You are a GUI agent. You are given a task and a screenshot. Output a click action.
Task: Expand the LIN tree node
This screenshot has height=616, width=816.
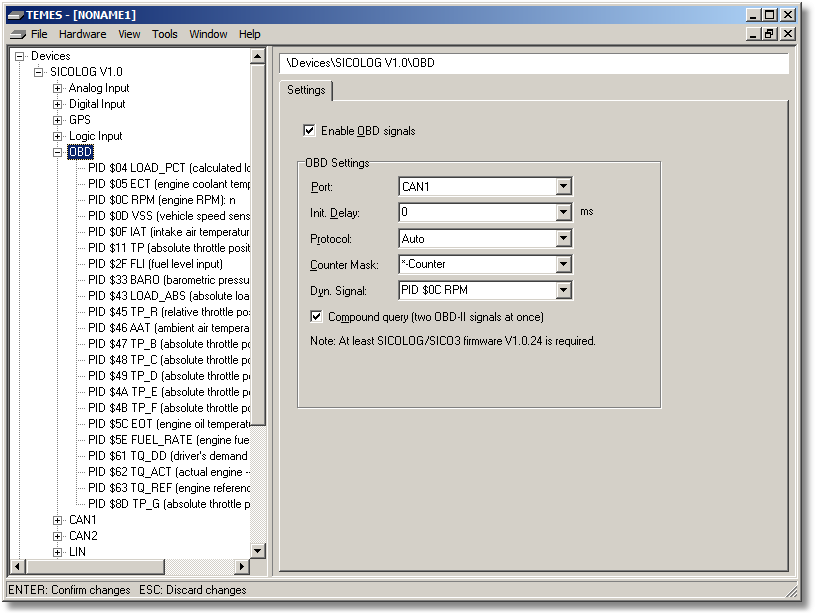57,552
